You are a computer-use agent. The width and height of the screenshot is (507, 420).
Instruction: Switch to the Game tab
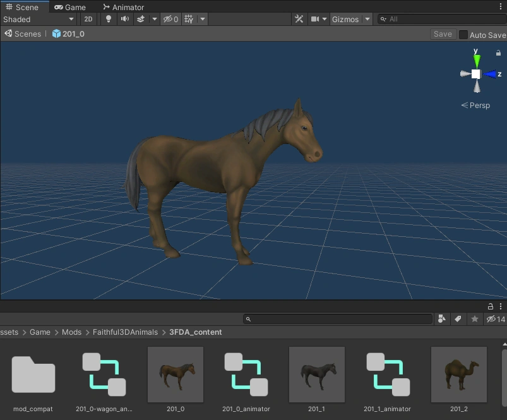pos(70,7)
